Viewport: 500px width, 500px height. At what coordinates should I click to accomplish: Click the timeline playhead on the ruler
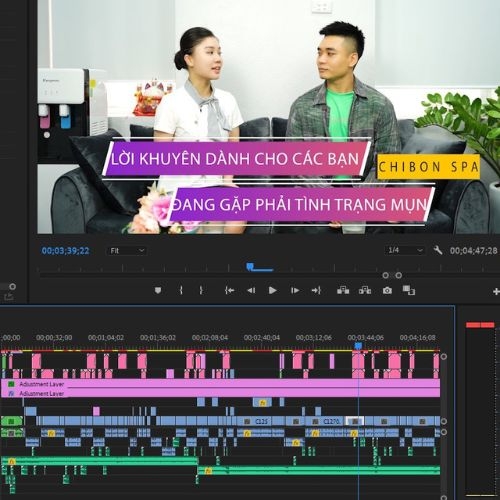click(358, 346)
